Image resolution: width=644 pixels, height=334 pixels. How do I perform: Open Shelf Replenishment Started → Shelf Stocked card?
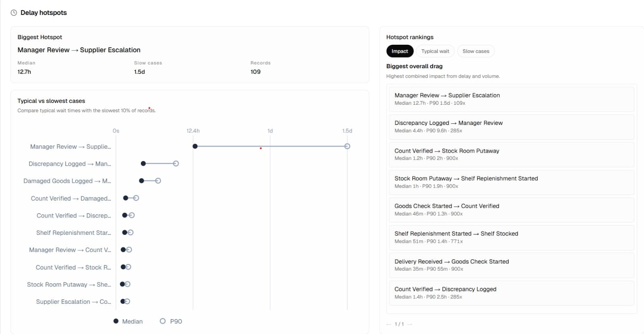[512, 238]
